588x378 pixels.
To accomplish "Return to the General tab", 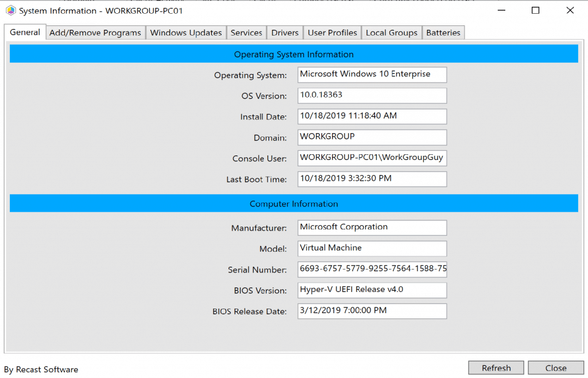I will (25, 33).
